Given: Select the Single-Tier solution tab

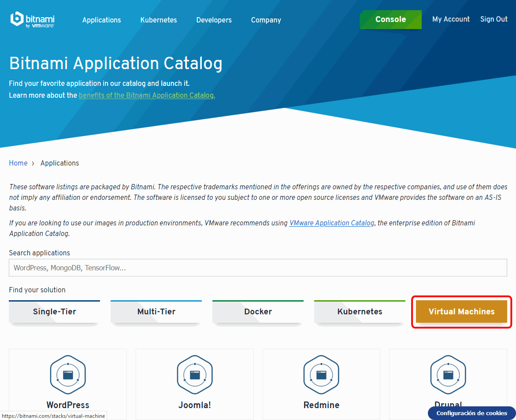Looking at the screenshot, I should pyautogui.click(x=54, y=312).
